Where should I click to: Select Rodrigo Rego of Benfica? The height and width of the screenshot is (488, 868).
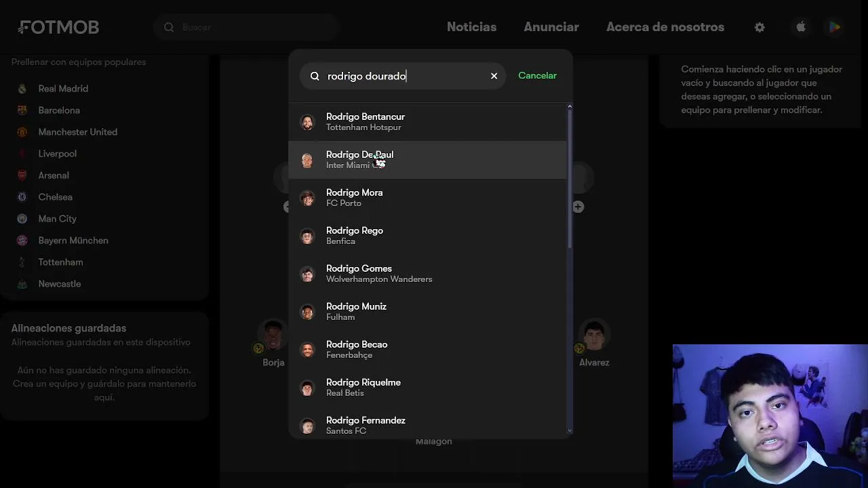click(427, 236)
